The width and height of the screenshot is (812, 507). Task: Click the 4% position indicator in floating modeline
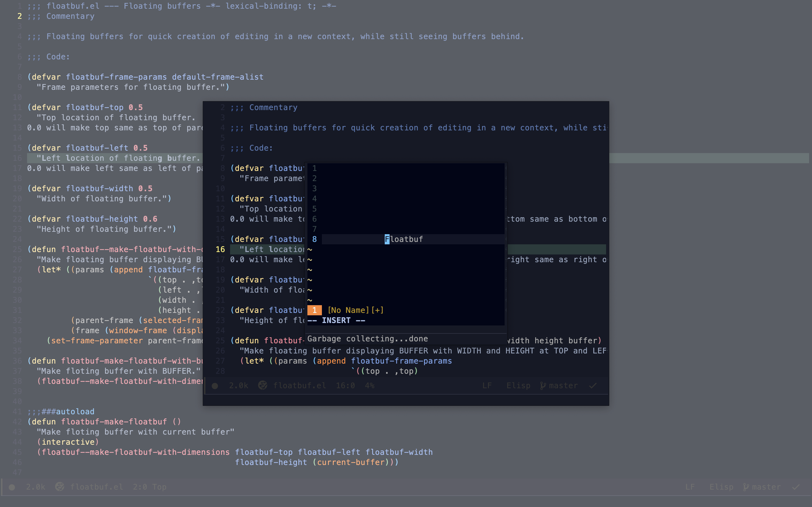pos(370,386)
